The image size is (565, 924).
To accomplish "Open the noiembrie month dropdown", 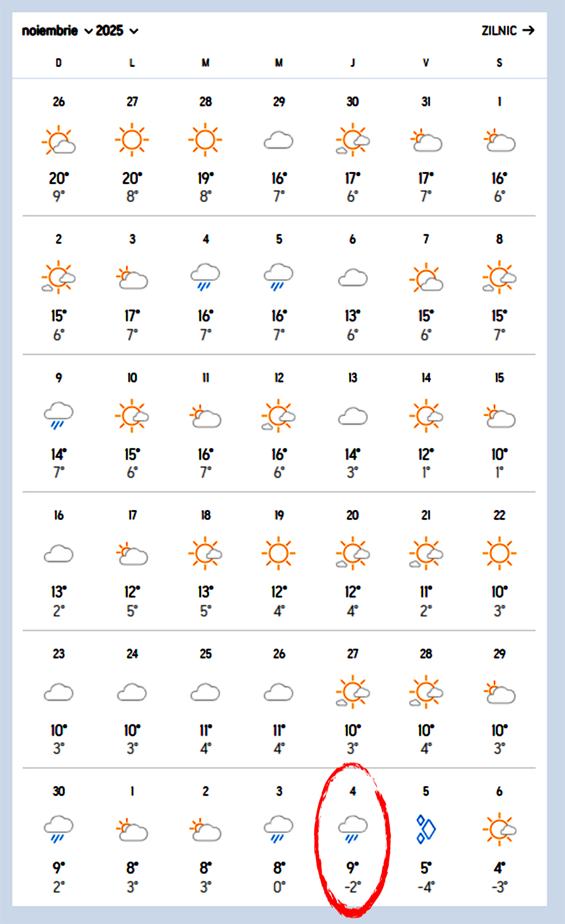I will pos(57,31).
